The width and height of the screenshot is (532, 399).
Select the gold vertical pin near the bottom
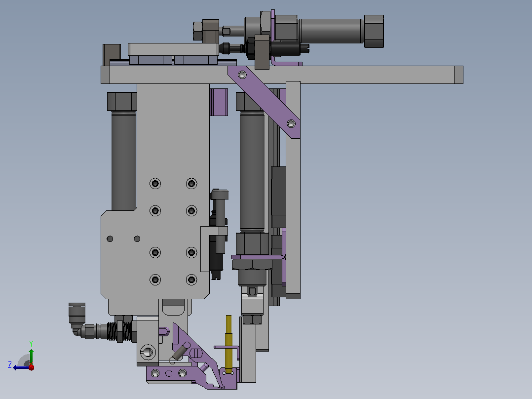coord(228,344)
